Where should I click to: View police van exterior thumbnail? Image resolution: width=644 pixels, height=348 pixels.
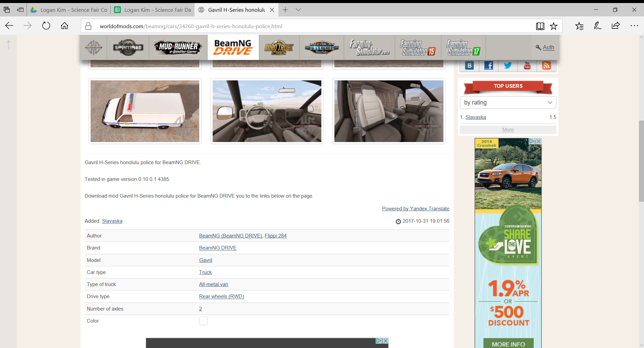[x=145, y=111]
